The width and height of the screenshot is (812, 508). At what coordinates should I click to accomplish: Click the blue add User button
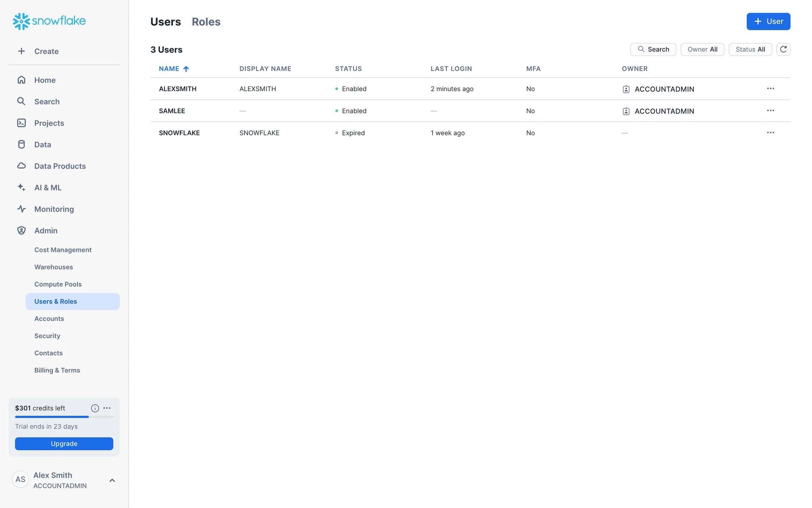click(x=768, y=22)
